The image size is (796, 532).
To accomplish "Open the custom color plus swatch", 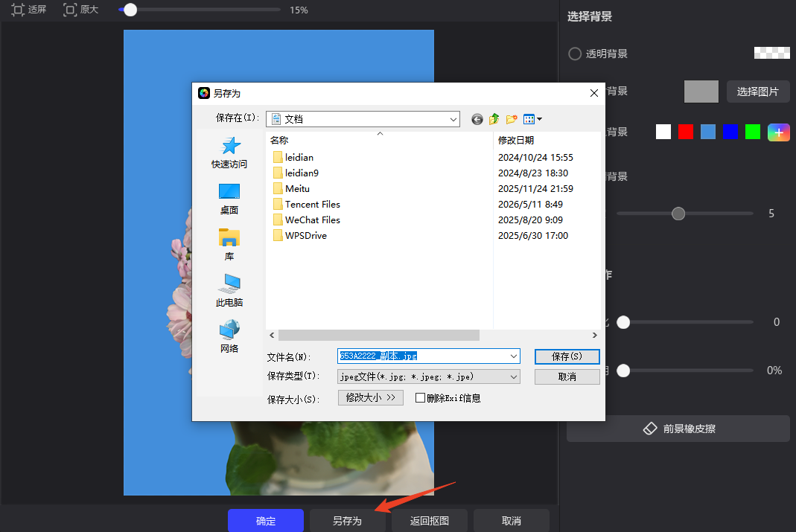I will tap(778, 132).
